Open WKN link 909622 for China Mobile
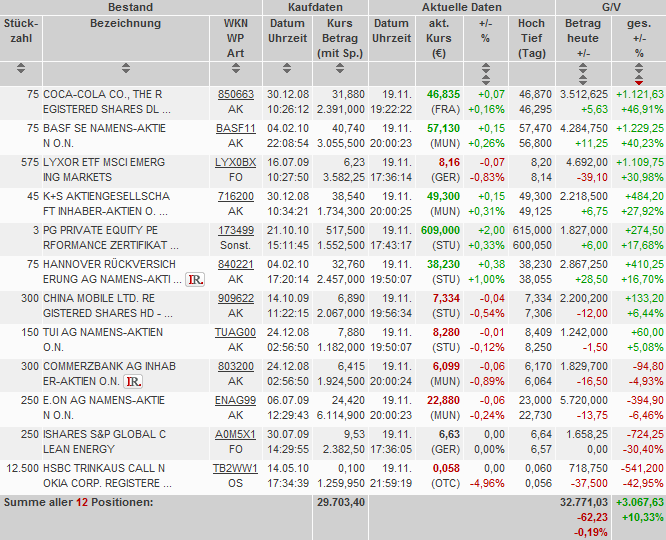The image size is (666, 540). [236, 298]
